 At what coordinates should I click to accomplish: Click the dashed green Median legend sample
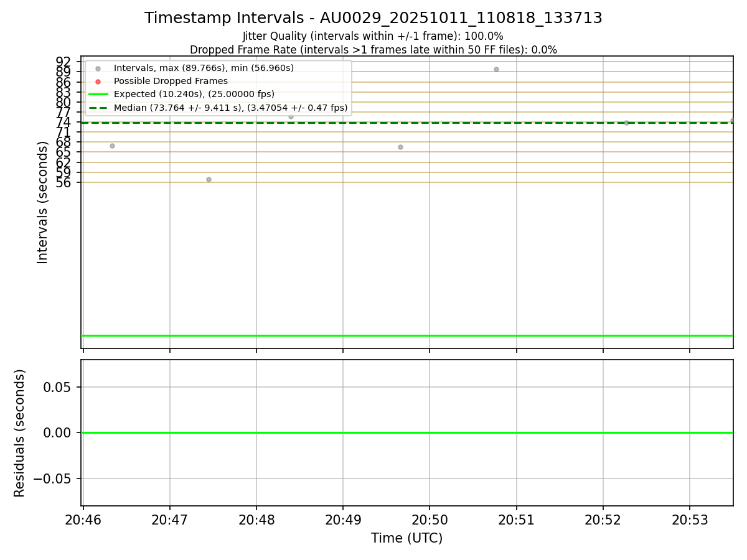98,108
